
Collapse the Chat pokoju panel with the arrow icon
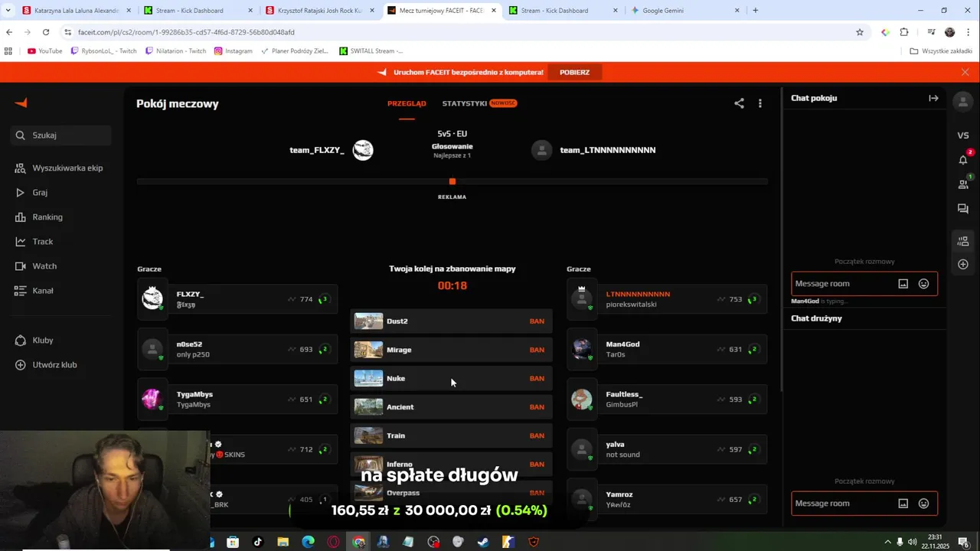coord(933,98)
